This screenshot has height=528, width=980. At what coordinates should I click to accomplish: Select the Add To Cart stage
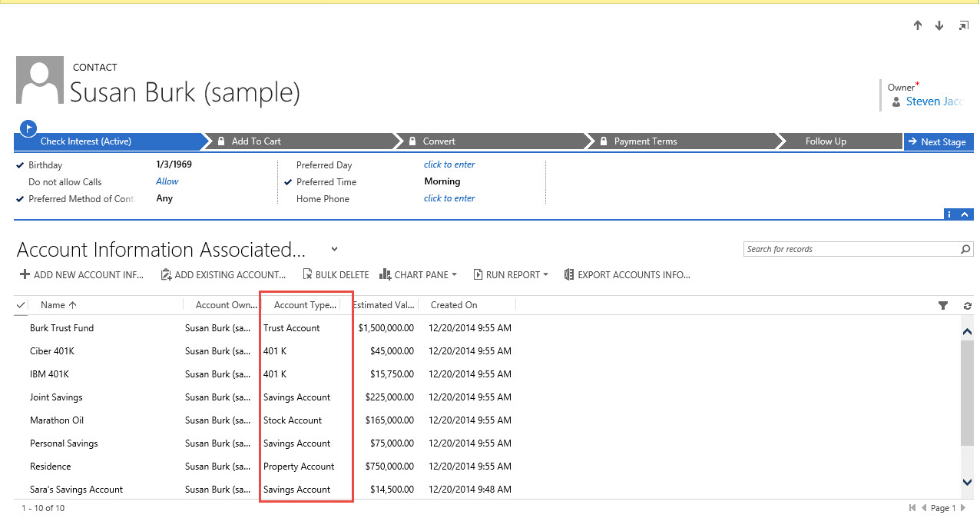256,141
